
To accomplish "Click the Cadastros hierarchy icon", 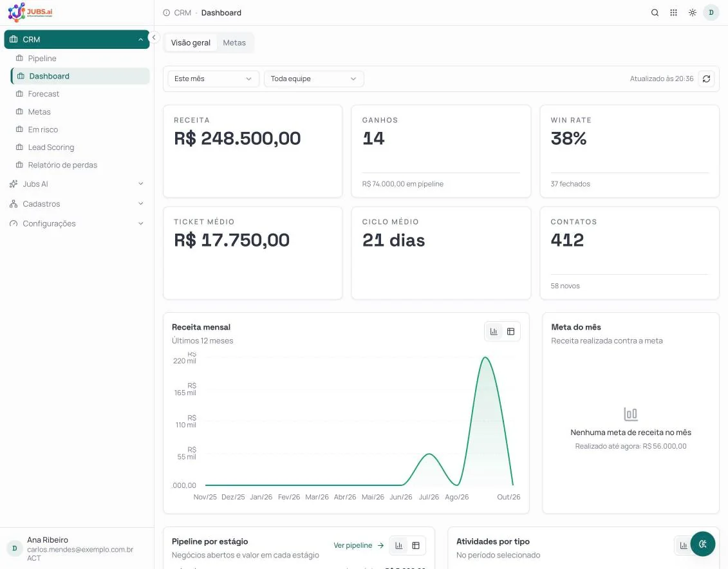I will pos(14,204).
